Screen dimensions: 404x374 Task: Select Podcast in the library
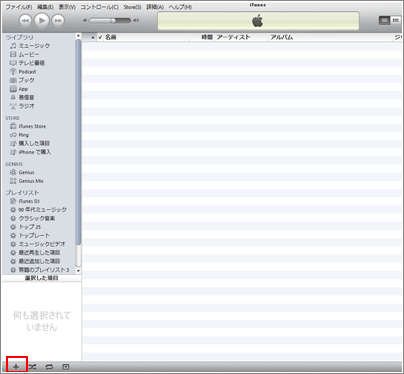(x=23, y=72)
